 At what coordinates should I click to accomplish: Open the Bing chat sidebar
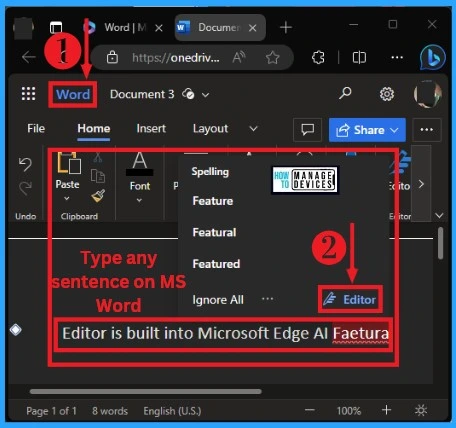[x=433, y=57]
